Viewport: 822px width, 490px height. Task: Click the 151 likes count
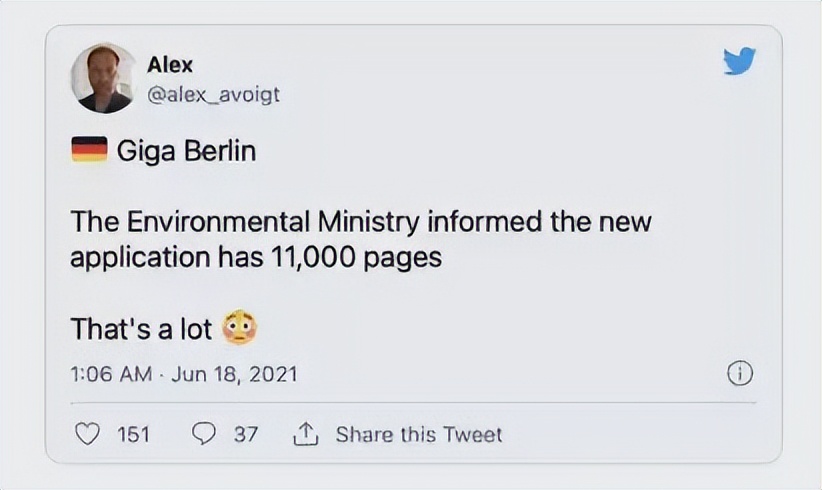pos(134,434)
